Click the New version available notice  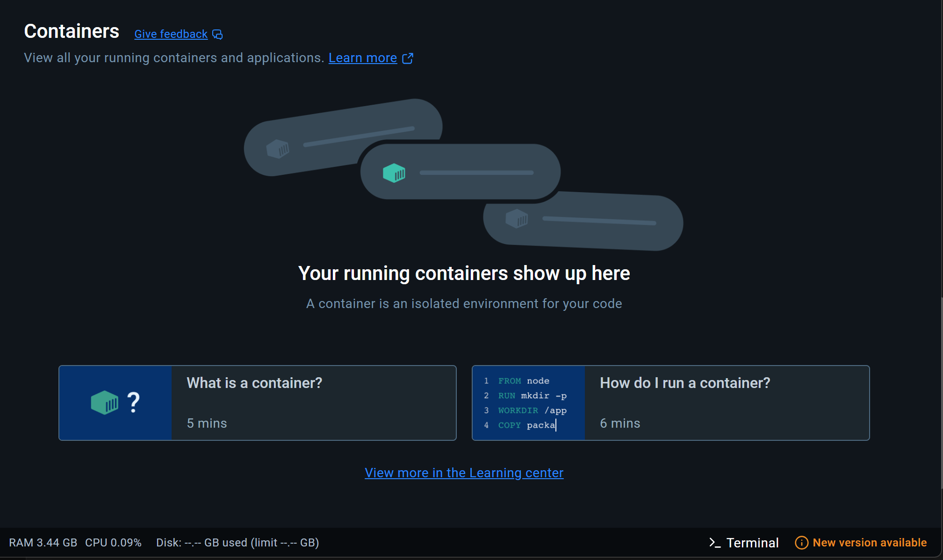point(869,543)
